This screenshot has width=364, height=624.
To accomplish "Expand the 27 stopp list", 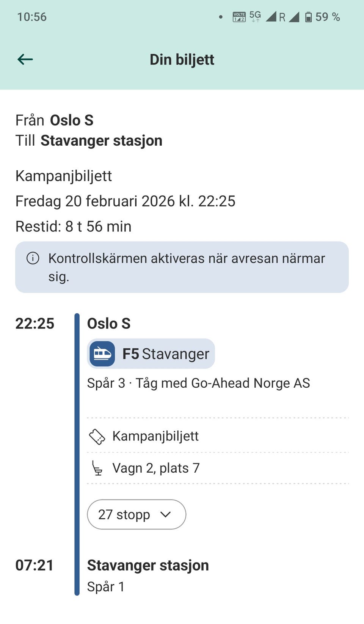I will (x=136, y=514).
